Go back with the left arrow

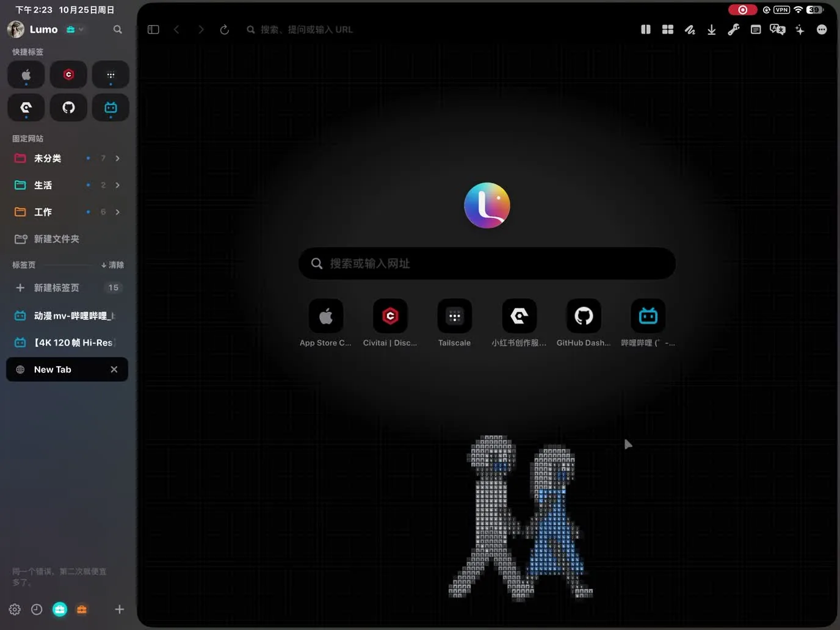tap(176, 29)
